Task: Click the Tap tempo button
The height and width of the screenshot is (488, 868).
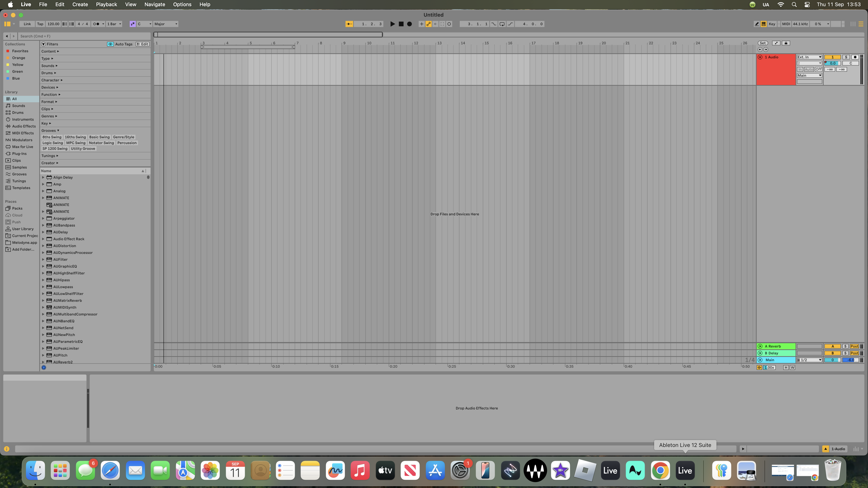Action: coord(40,24)
